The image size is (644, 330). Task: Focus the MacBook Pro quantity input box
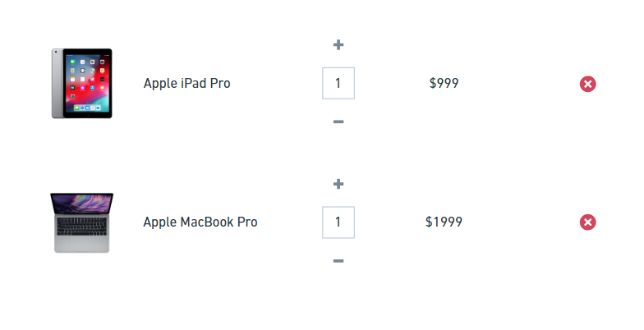(338, 222)
